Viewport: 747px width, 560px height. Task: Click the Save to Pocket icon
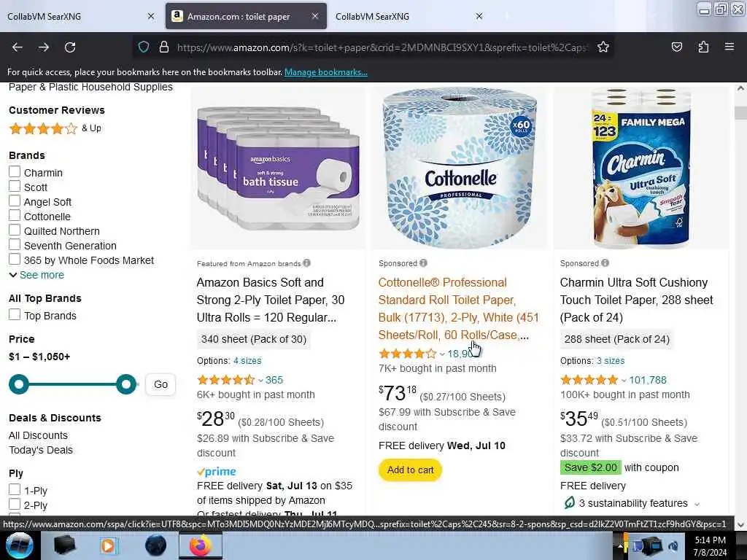(x=676, y=47)
